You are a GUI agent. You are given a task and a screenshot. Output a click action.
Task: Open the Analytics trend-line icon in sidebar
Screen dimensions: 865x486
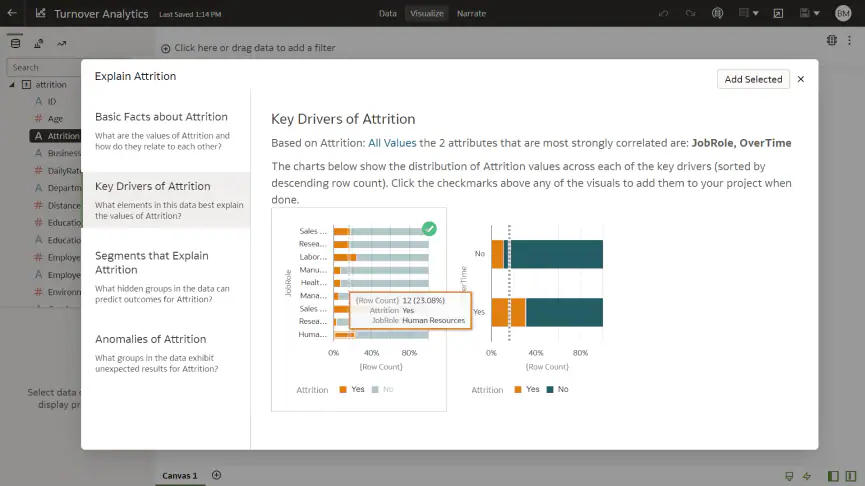62,43
